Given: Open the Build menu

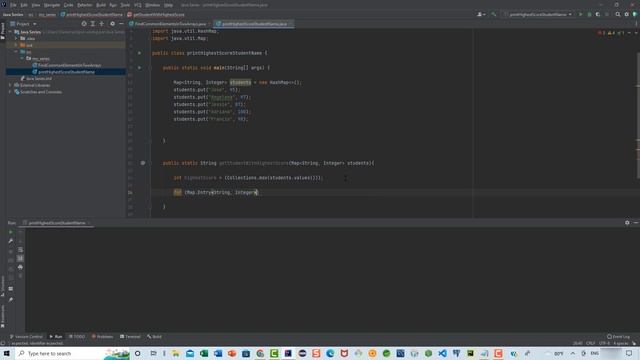Looking at the screenshot, I should [101, 5].
